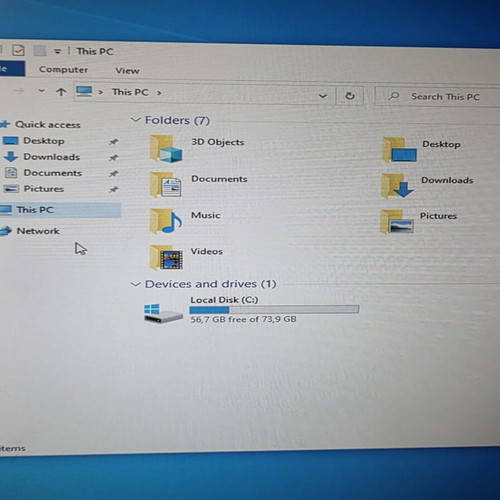Expand the chevron after This PC breadcrumb
Screen dimensions: 500x500
pos(159,93)
